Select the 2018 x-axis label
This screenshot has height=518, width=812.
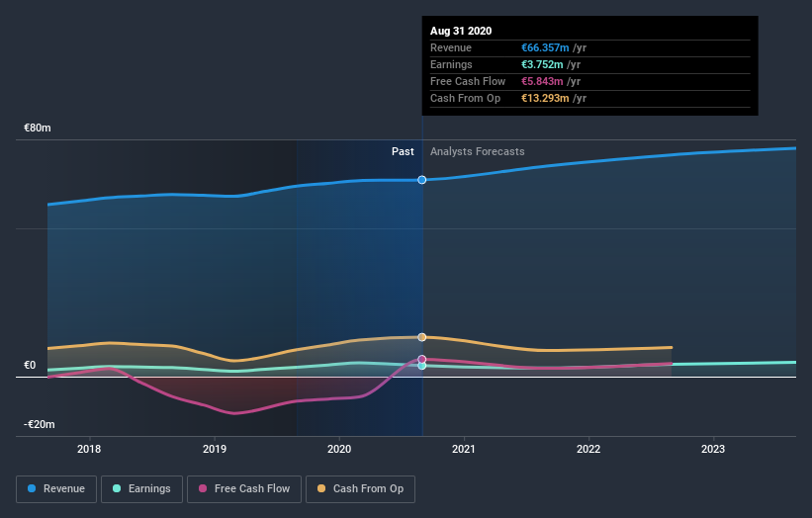(x=89, y=449)
